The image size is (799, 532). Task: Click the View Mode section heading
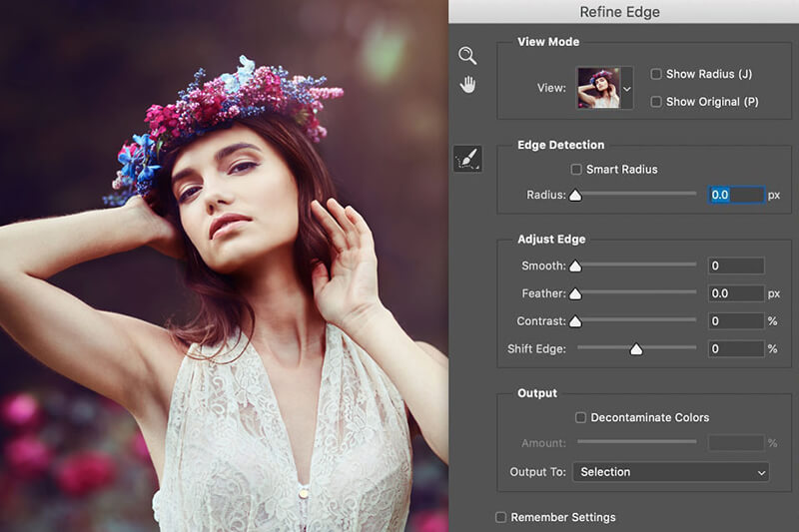click(548, 42)
